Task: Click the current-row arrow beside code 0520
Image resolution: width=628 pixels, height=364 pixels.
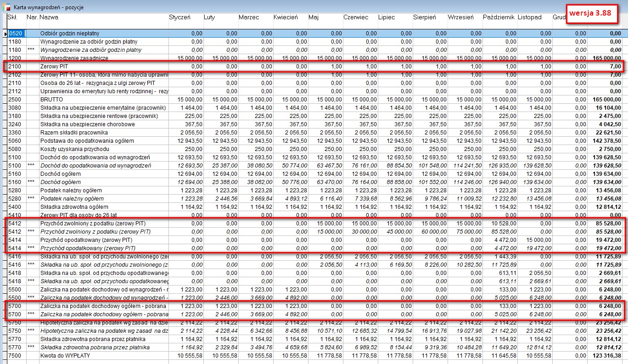Action: (x=5, y=34)
